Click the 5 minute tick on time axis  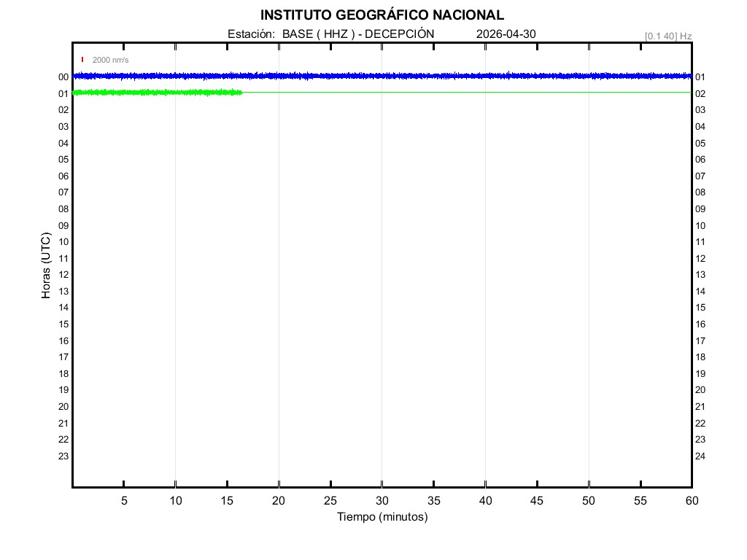click(124, 501)
